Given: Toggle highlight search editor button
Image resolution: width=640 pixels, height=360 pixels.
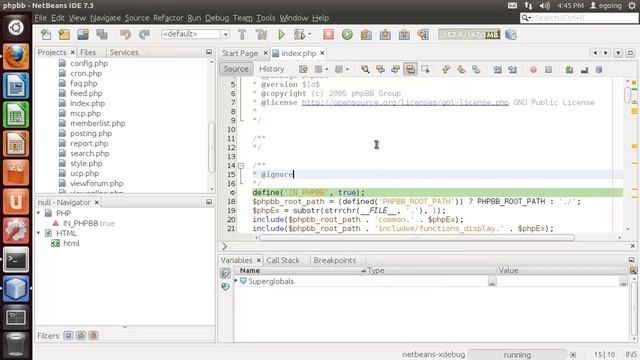Looking at the screenshot, I should pos(410,69).
